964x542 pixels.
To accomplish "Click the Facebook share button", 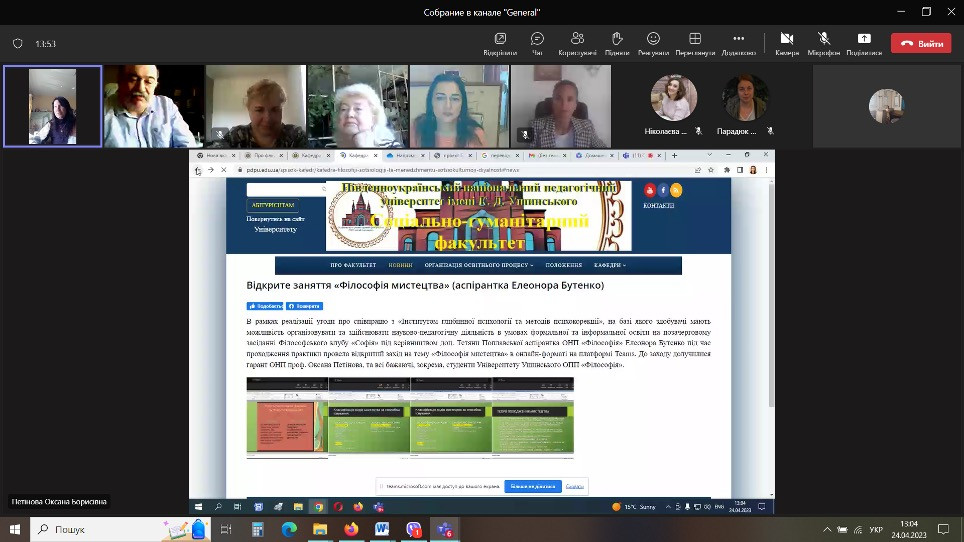I will pos(304,305).
